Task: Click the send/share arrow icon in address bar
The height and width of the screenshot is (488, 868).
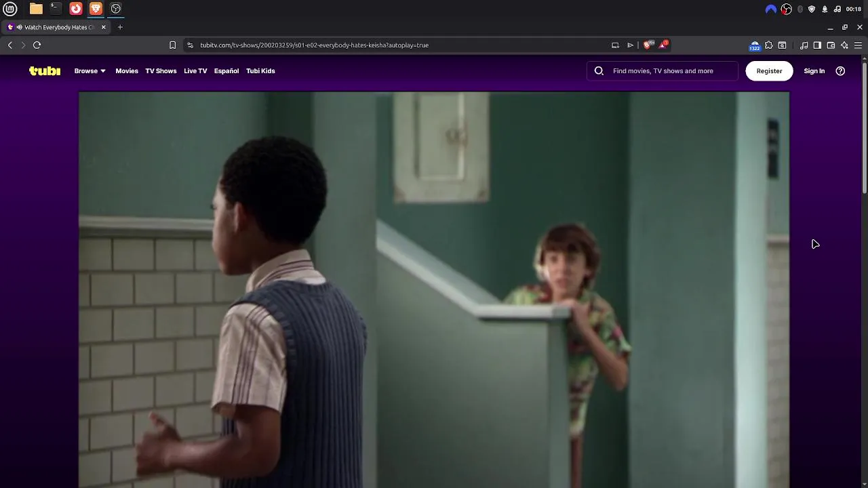Action: [x=630, y=45]
